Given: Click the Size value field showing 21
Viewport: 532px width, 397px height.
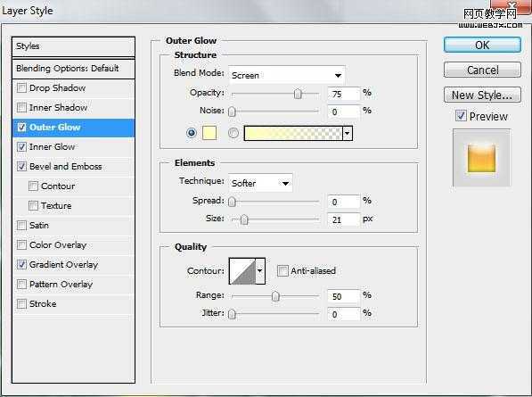Looking at the screenshot, I should coord(343,219).
